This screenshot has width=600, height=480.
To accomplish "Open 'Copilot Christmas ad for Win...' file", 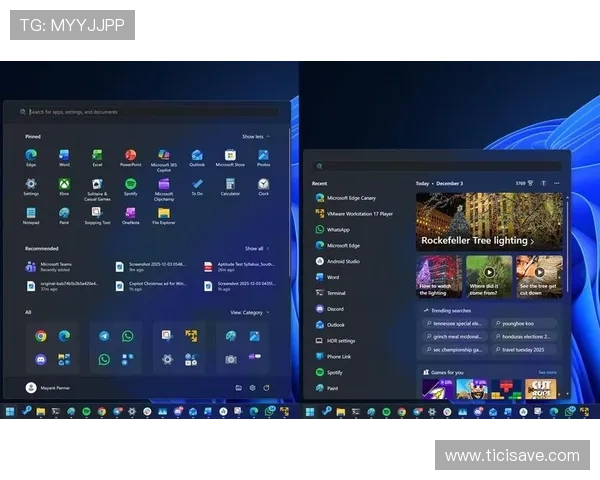I will [151, 286].
